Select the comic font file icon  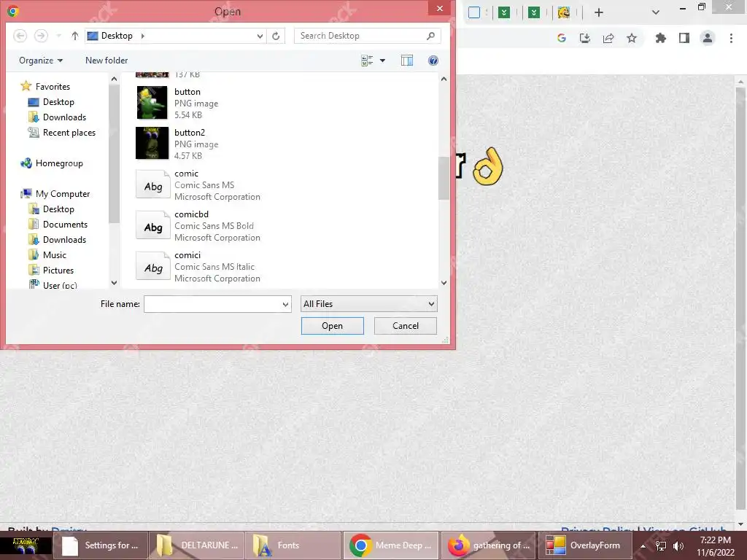click(152, 184)
